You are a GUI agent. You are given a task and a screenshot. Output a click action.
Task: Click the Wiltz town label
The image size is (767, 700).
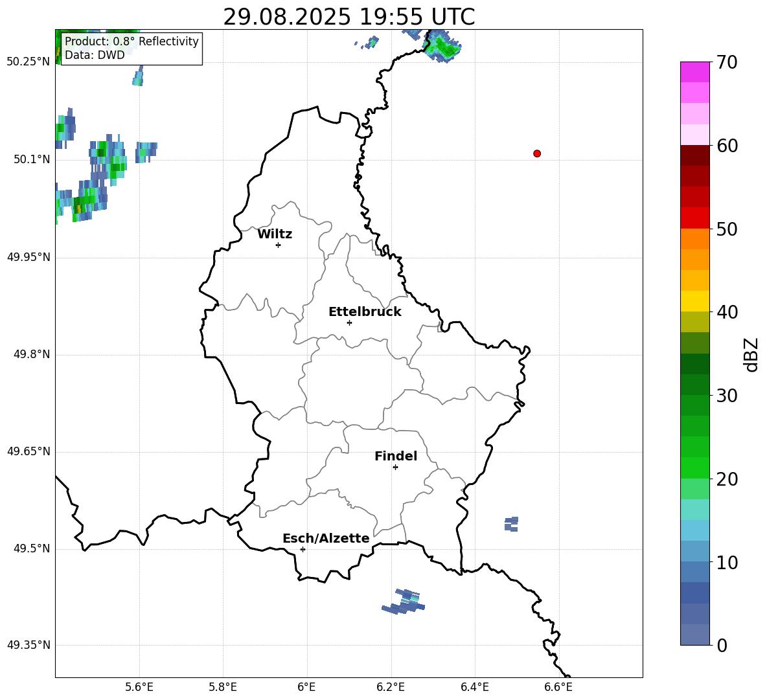point(275,234)
